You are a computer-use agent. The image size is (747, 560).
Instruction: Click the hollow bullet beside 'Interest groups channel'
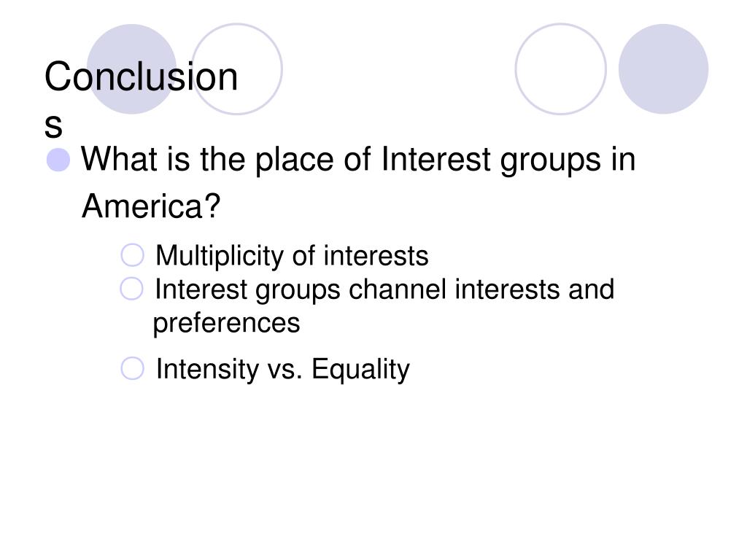click(x=131, y=289)
